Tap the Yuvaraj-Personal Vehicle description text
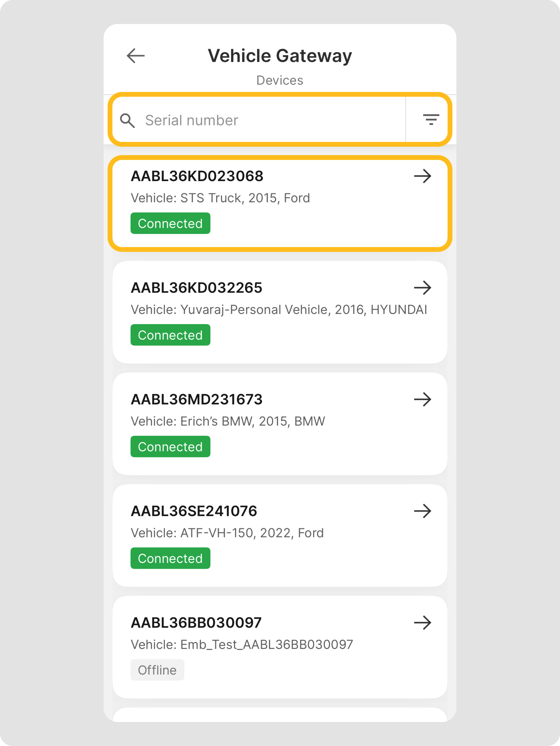 (x=279, y=310)
